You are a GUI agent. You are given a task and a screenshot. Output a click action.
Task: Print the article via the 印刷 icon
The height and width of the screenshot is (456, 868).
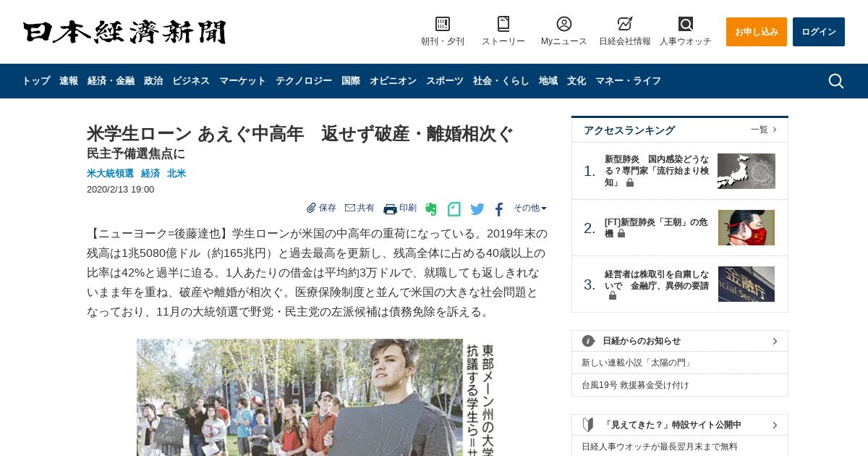point(400,208)
